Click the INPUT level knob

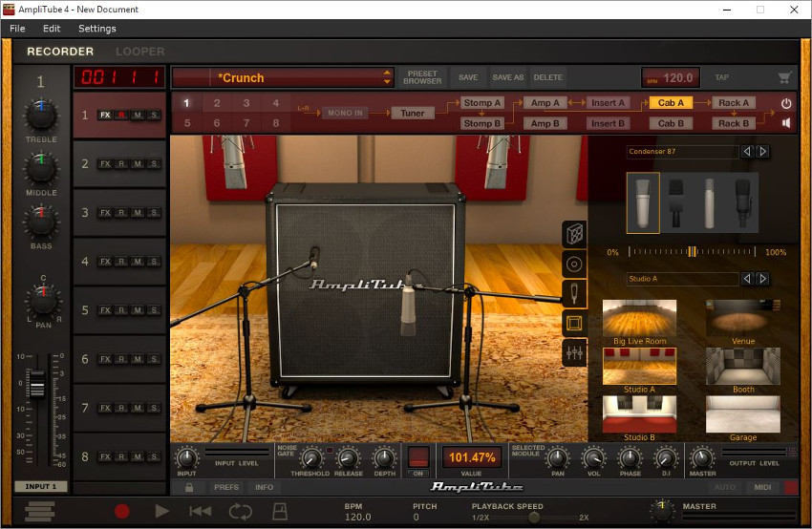(x=186, y=458)
